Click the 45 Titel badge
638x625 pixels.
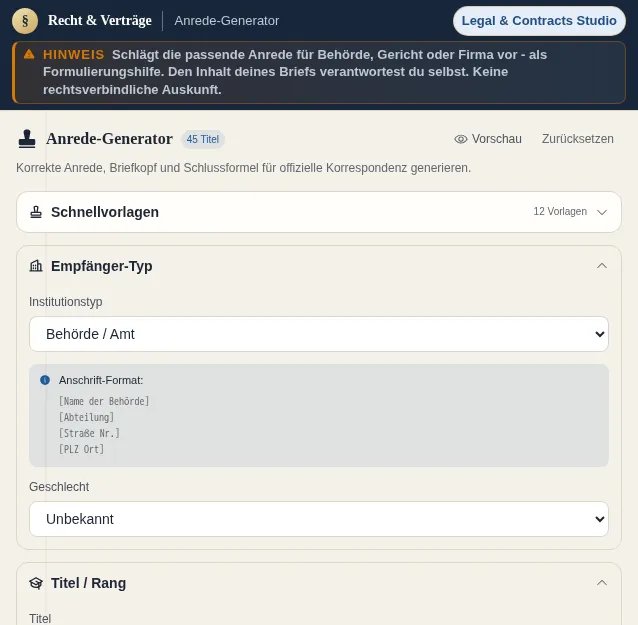pyautogui.click(x=203, y=139)
